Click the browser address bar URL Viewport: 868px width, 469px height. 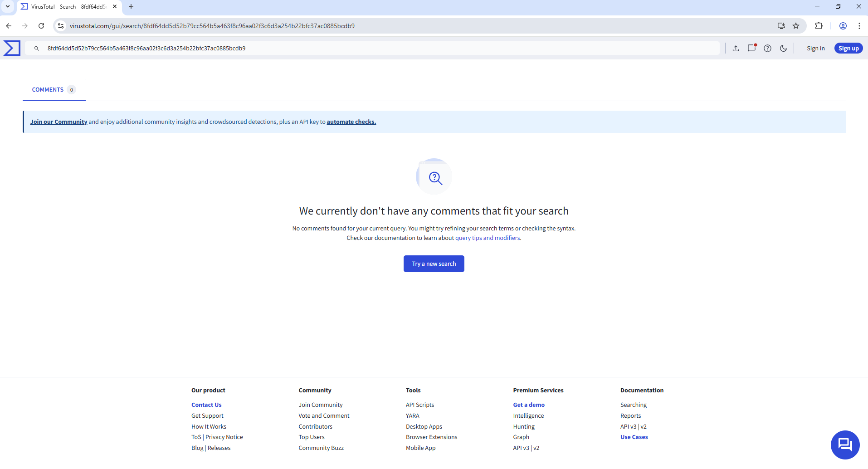212,26
